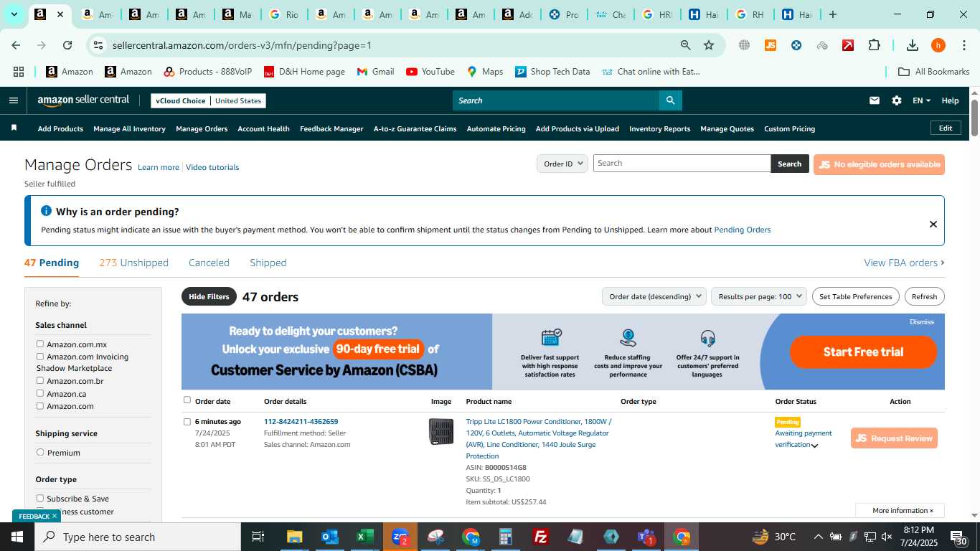980x551 pixels.
Task: Open the Chrome tab search dropdown arrow
Action: pyautogui.click(x=14, y=14)
